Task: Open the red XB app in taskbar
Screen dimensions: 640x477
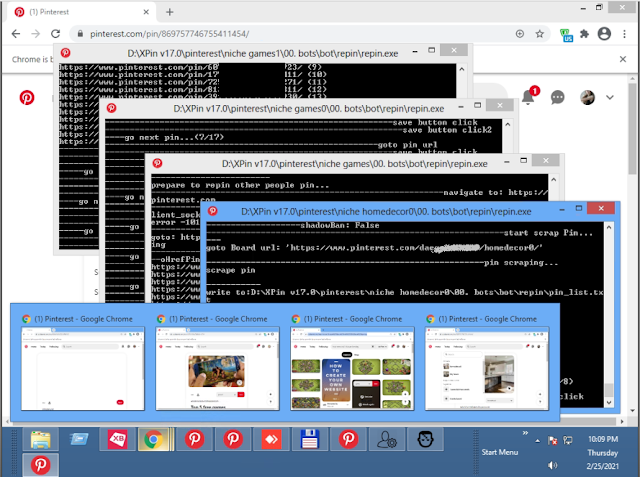Action: [117, 439]
